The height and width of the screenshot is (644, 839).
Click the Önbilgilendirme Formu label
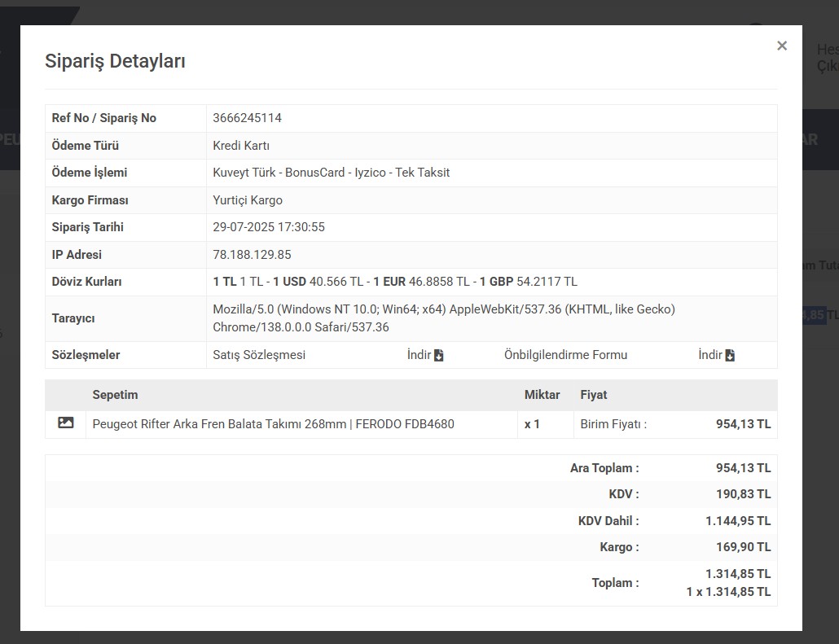coord(565,355)
